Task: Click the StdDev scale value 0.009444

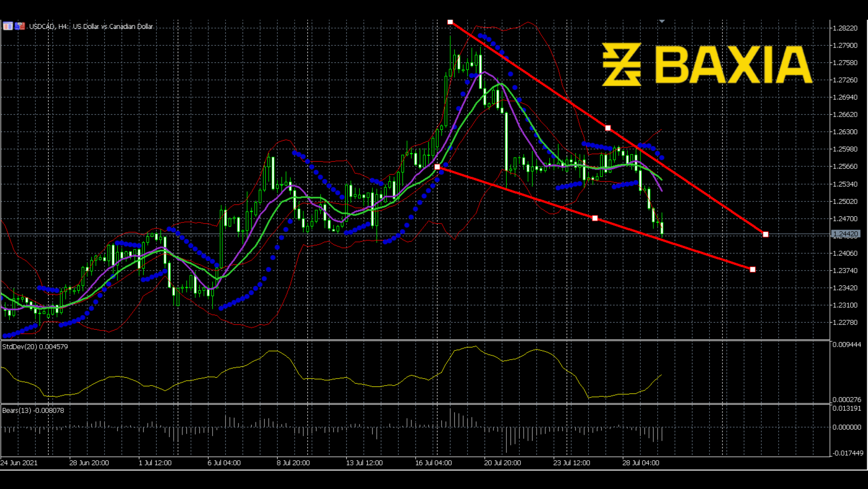Action: tap(846, 344)
